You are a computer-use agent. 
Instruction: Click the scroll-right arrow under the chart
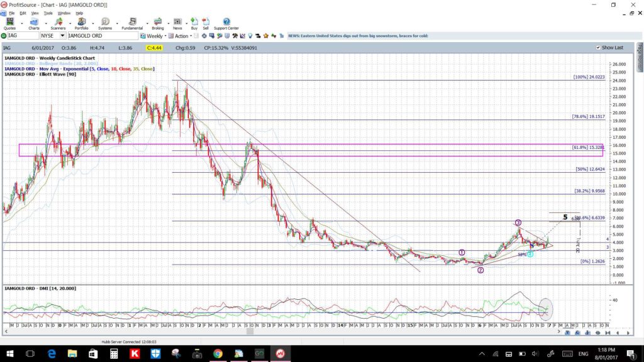click(x=558, y=332)
